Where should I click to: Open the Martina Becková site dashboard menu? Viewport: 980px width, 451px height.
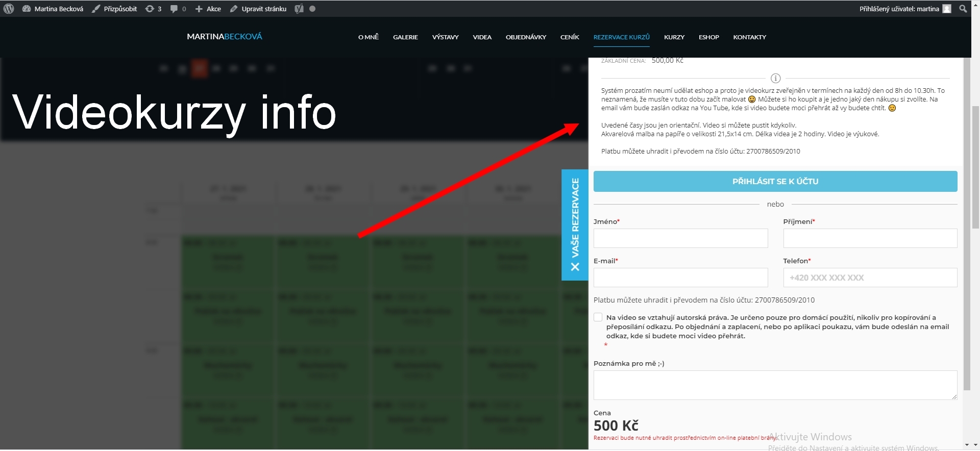tap(53, 9)
